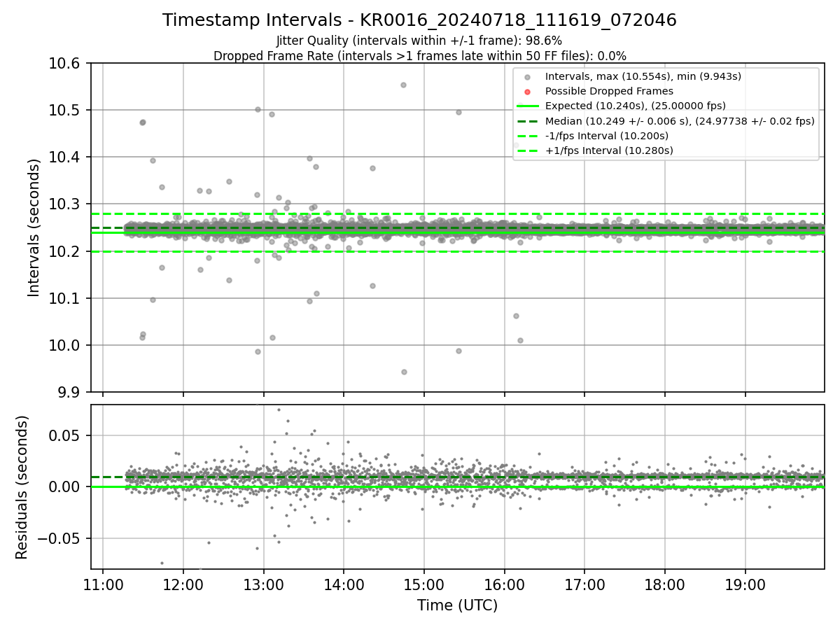Click the legend entry '-1/fps Interval (10.200s)'
Screen dimensions: 840x630
click(607, 136)
